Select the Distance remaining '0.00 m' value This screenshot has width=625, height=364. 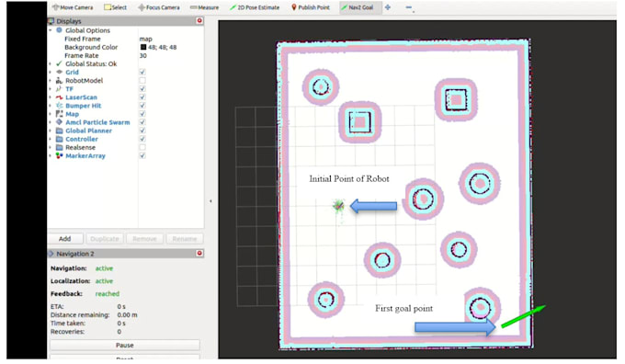127,315
